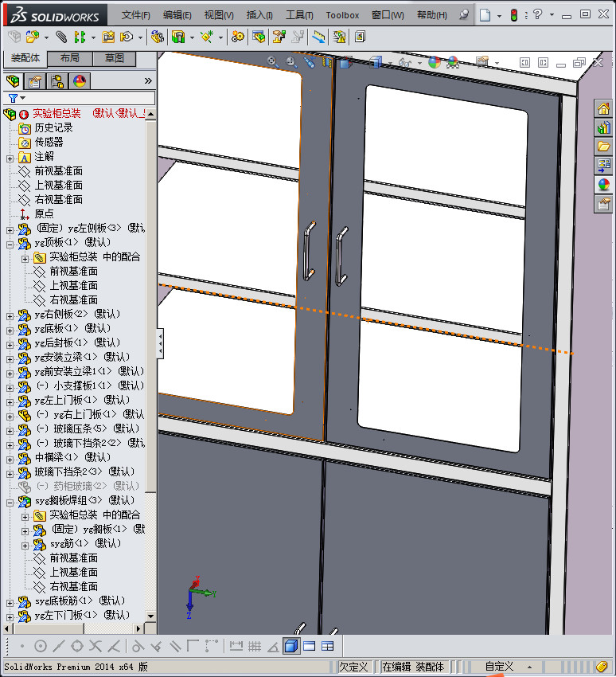
Task: Open the 插入(I) menu
Action: coord(259,15)
